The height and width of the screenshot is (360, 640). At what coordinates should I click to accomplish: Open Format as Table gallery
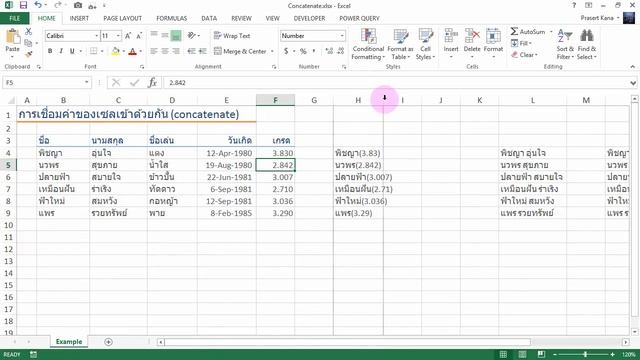click(400, 44)
